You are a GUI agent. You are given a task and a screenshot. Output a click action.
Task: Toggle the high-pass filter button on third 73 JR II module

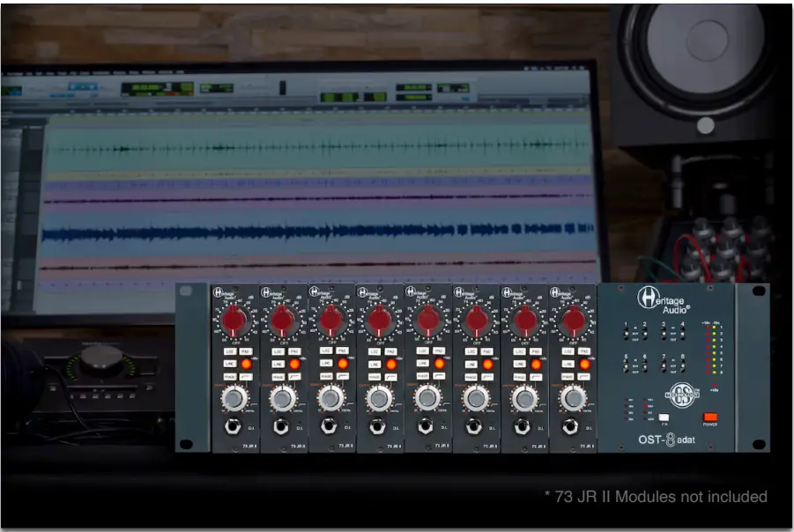[343, 377]
